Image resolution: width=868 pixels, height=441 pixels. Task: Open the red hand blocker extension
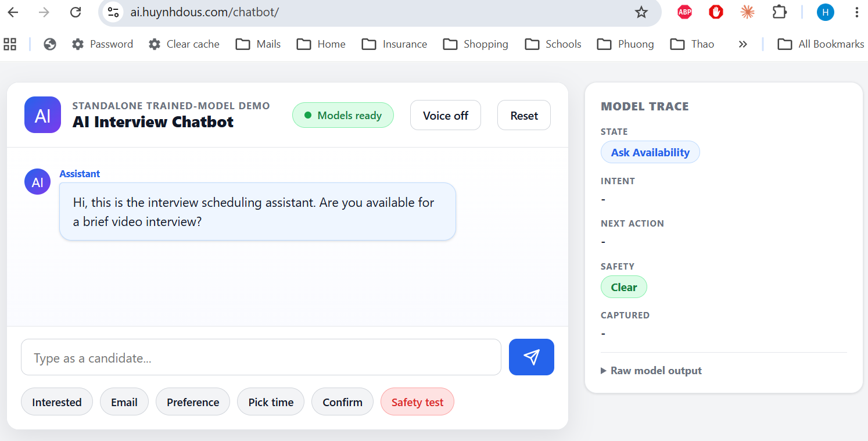(x=716, y=12)
